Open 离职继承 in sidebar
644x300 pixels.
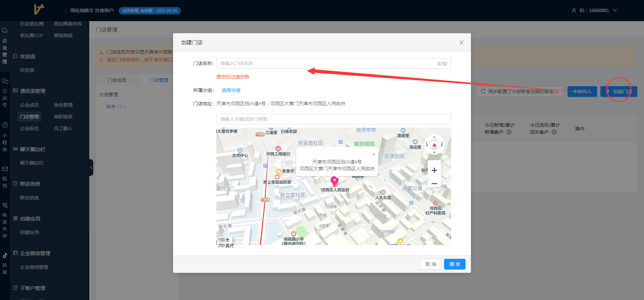pyautogui.click(x=63, y=117)
